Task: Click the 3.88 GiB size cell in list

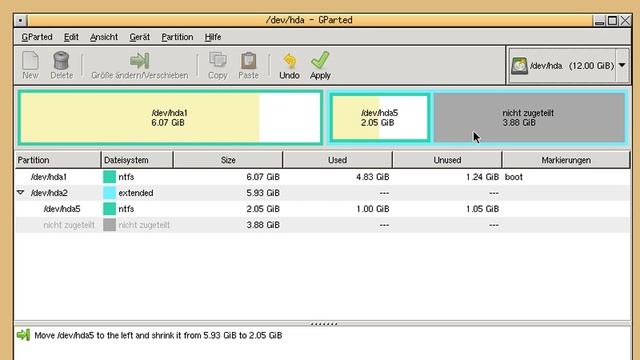Action: tap(263, 225)
